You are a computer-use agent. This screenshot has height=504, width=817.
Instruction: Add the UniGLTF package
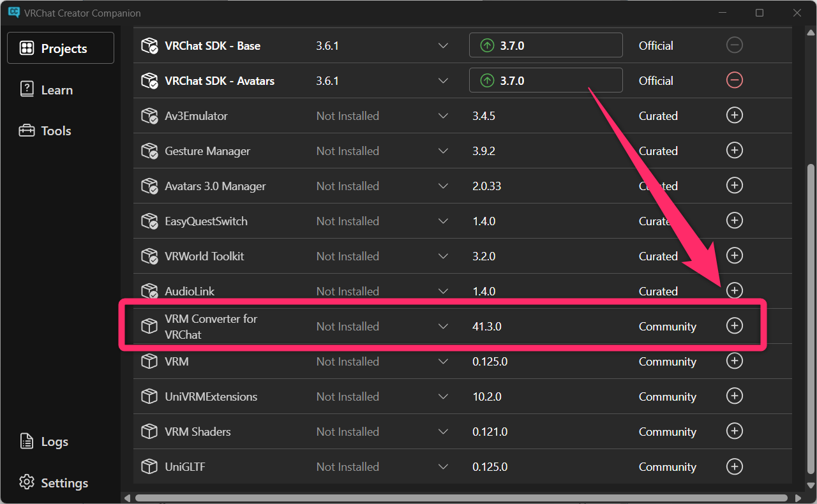[x=735, y=466]
